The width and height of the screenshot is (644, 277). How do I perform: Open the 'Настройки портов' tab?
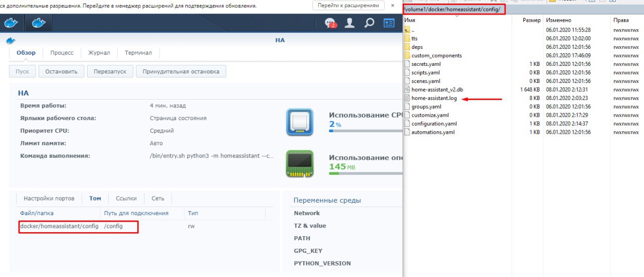coord(49,199)
